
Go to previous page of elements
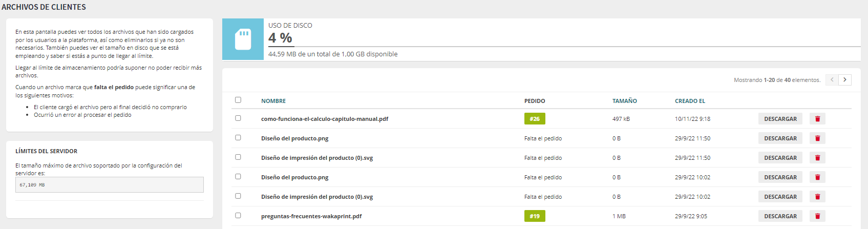pos(832,80)
